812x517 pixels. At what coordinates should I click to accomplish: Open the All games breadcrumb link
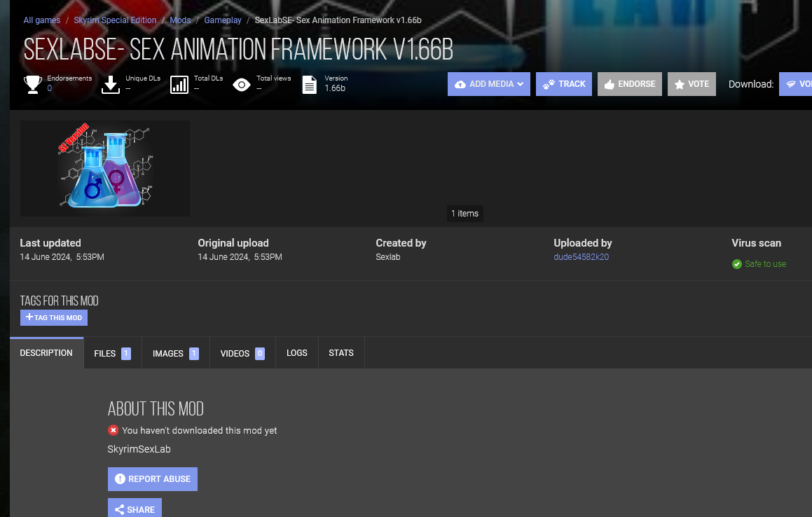pyautogui.click(x=42, y=20)
